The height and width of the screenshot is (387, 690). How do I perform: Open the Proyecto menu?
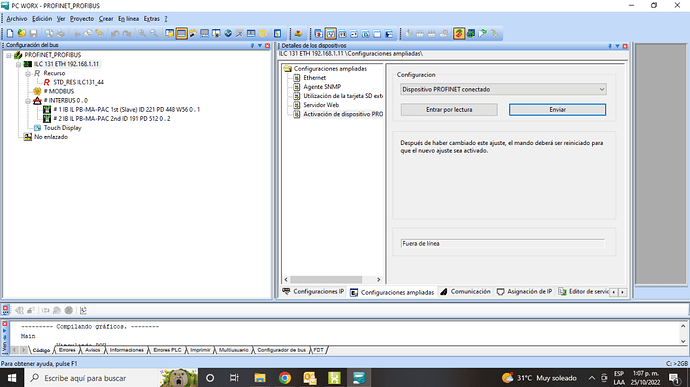pos(82,18)
